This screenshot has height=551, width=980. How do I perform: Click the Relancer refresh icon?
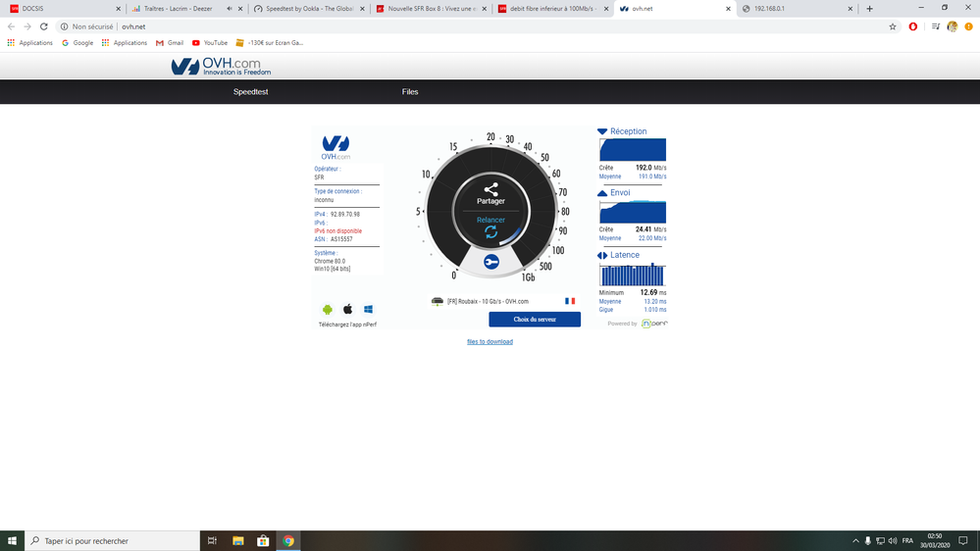point(490,232)
